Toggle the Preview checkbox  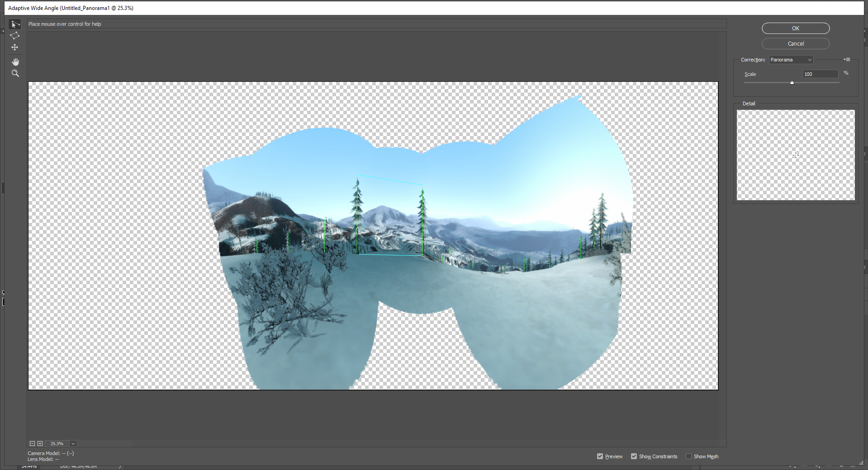[600, 456]
